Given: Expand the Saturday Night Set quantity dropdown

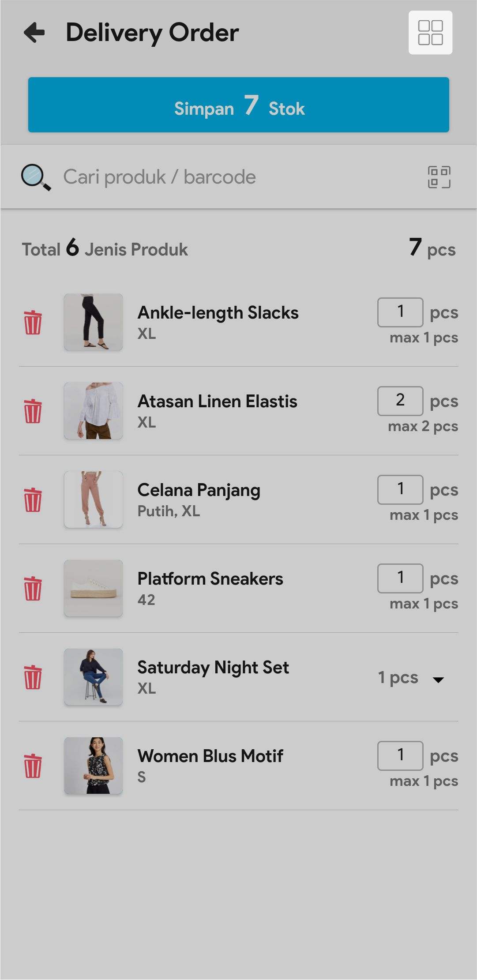Looking at the screenshot, I should 438,680.
